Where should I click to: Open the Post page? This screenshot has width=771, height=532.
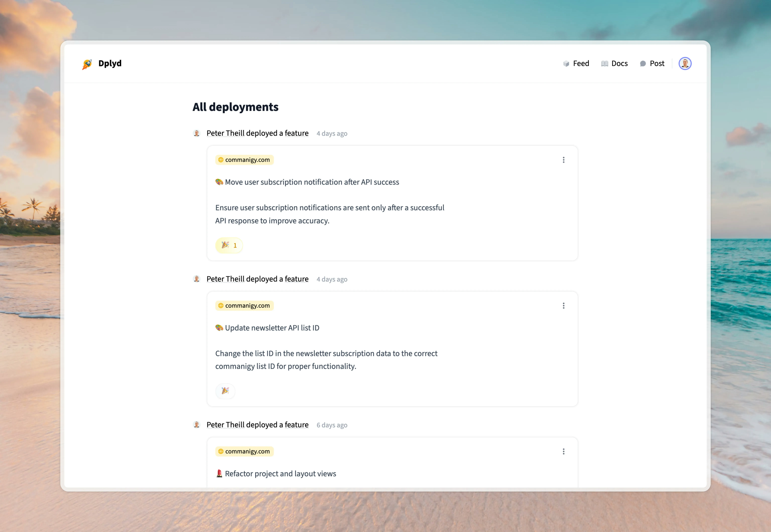coord(652,63)
